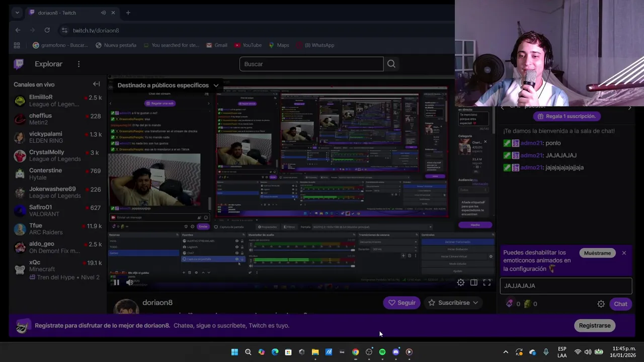Open admo21's username on the 'ponlo' message
This screenshot has height=362, width=644.
coord(531,143)
